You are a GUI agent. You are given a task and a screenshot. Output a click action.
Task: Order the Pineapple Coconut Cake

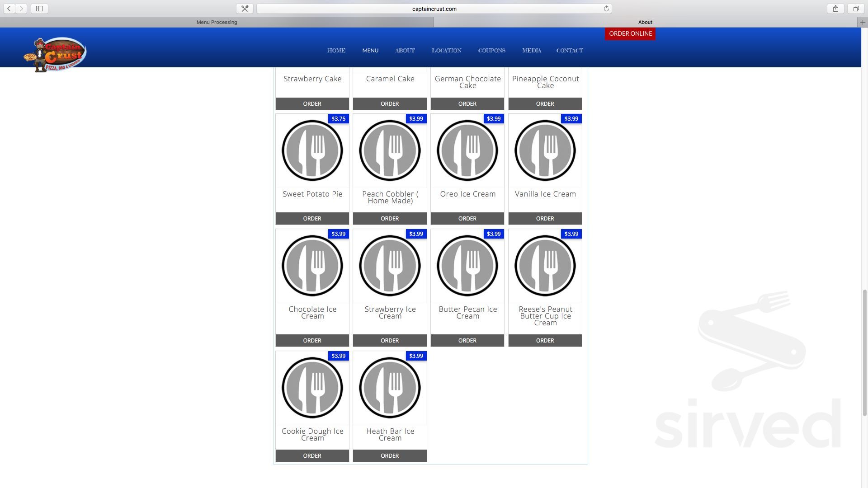(x=545, y=103)
